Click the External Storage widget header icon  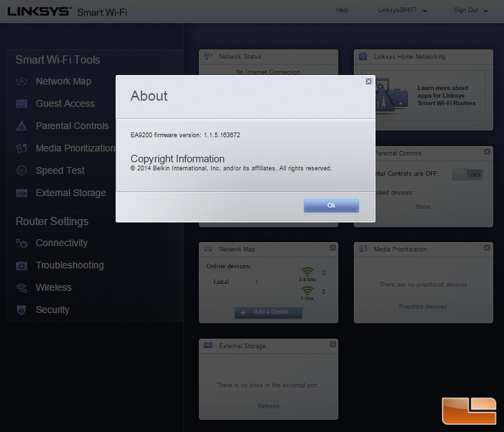(208, 345)
